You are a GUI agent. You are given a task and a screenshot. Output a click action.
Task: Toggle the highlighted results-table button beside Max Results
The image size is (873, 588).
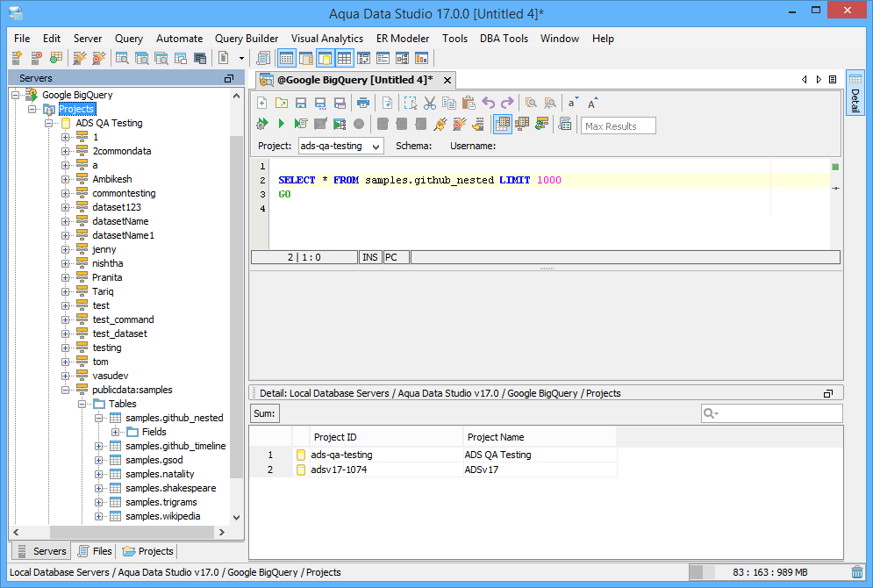point(503,124)
